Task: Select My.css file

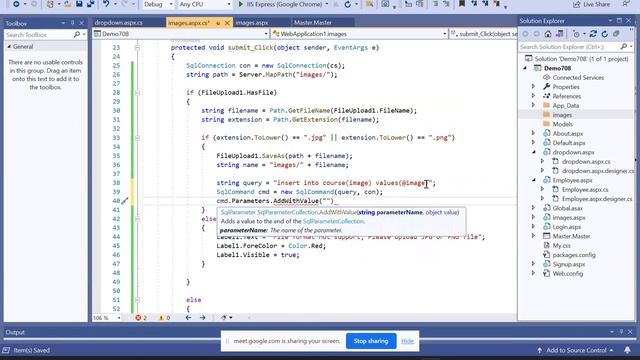Action: pyautogui.click(x=561, y=245)
